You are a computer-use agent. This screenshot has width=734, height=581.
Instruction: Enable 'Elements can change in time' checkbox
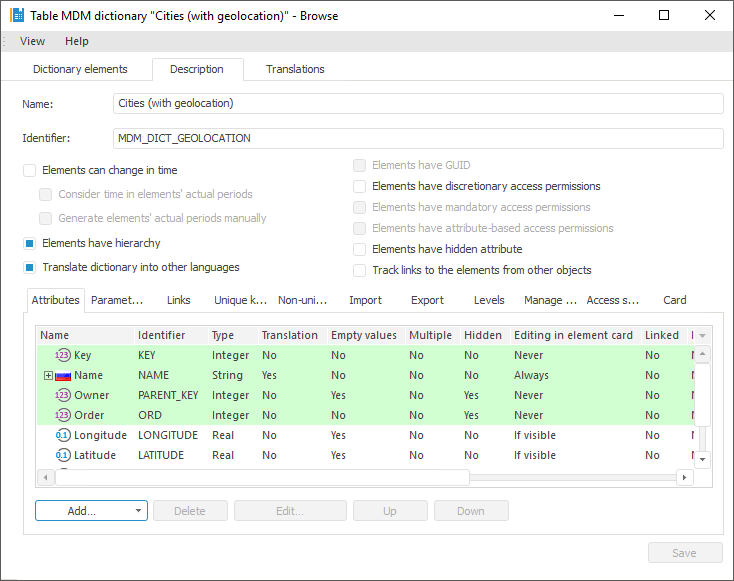(x=30, y=171)
